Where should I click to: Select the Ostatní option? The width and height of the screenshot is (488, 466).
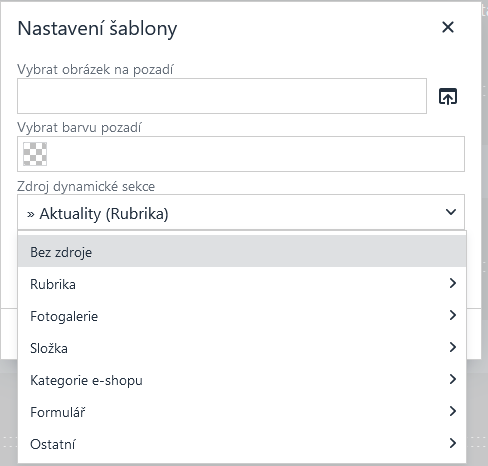[x=242, y=444]
